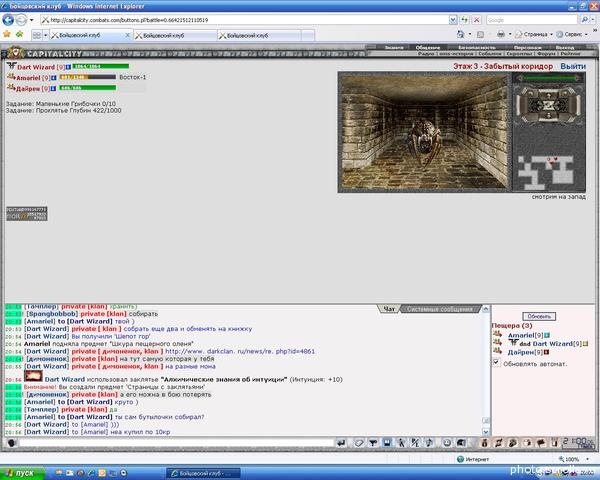Click the walking figure icon in chat toolbar
Image resolution: width=600 pixels, height=480 pixels.
(401, 443)
